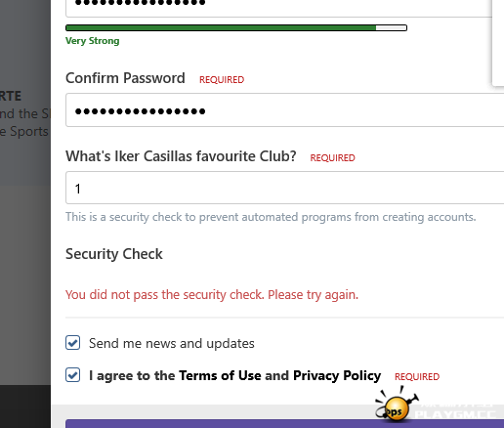
Task: Toggle the agree to Terms checkbox
Action: pyautogui.click(x=72, y=374)
